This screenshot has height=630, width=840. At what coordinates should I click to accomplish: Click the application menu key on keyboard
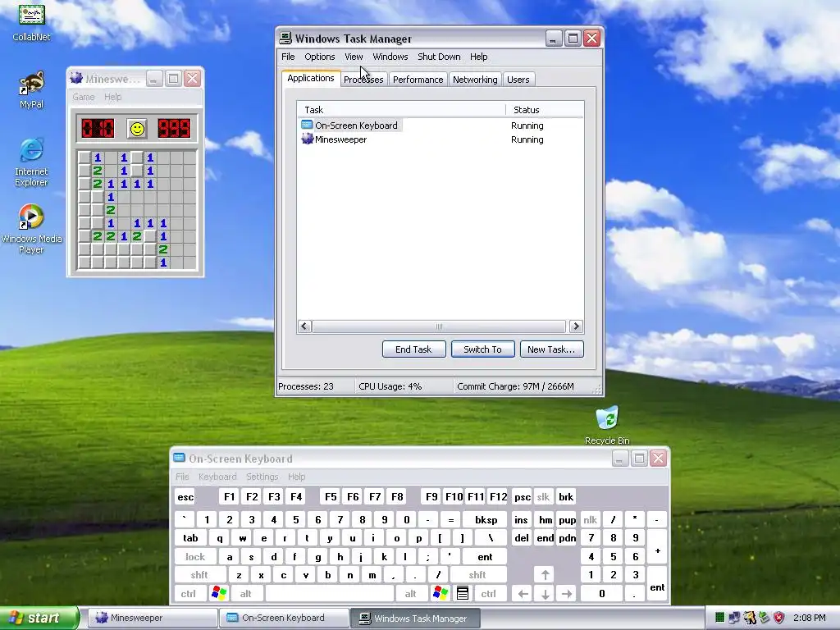463,593
